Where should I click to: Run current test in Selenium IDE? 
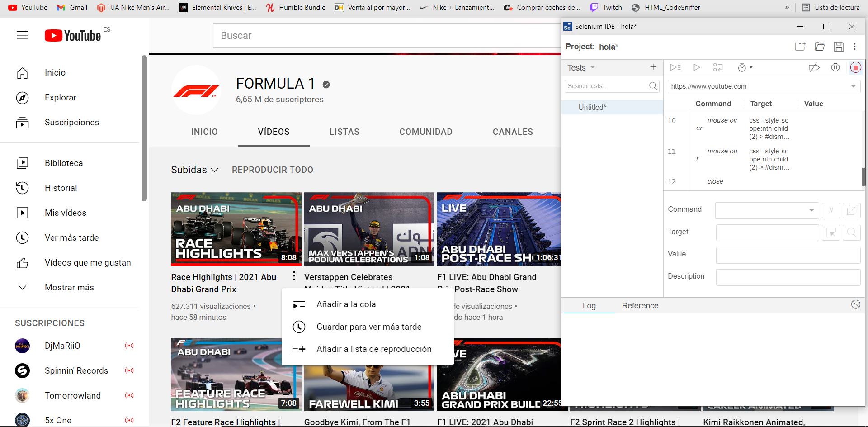pyautogui.click(x=697, y=67)
